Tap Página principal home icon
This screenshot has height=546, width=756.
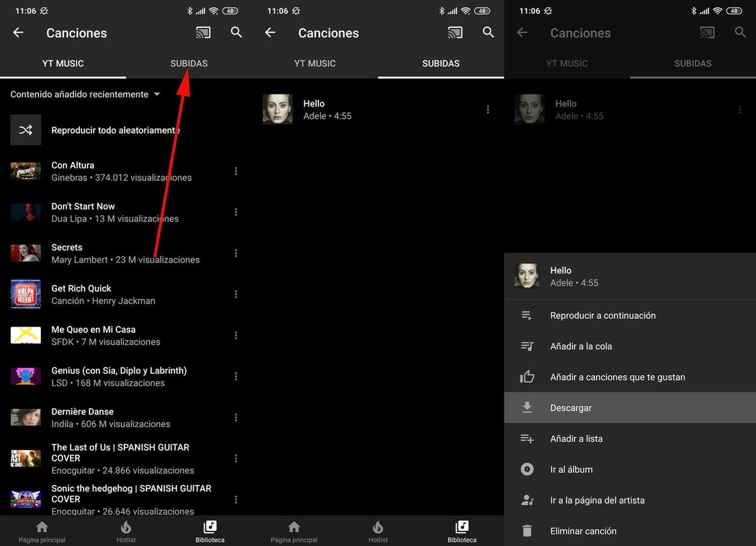42,530
